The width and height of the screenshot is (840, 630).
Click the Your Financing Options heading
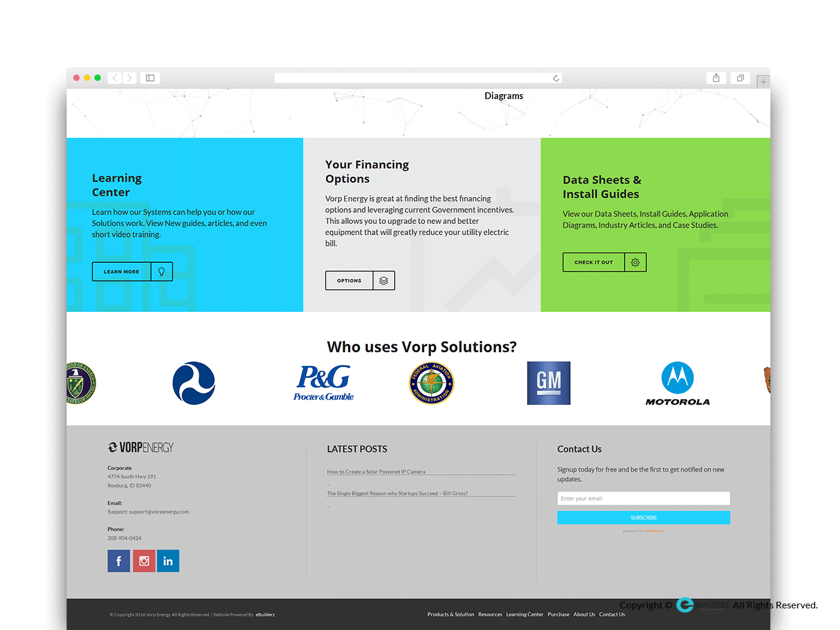[367, 172]
